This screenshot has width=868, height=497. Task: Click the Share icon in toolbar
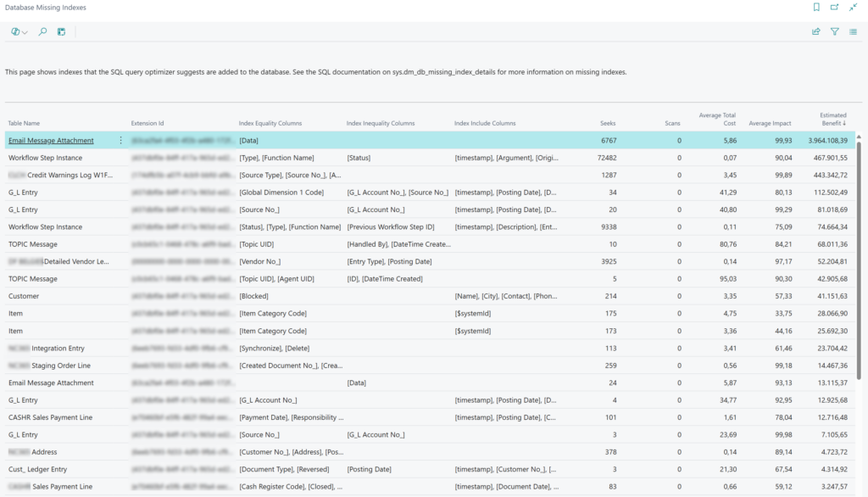coord(815,31)
